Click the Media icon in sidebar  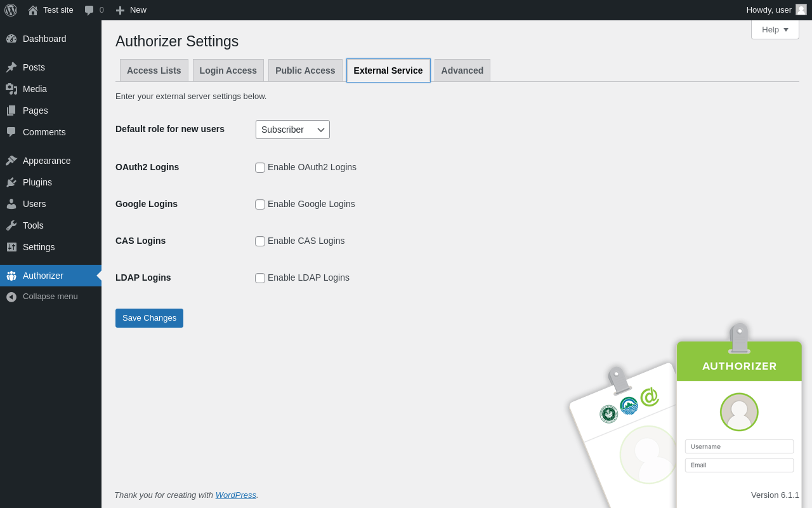(11, 89)
